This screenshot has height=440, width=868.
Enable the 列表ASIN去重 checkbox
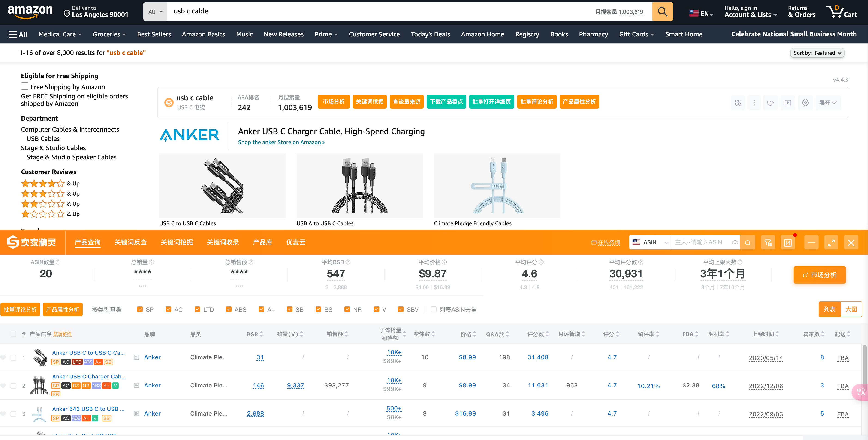click(434, 309)
